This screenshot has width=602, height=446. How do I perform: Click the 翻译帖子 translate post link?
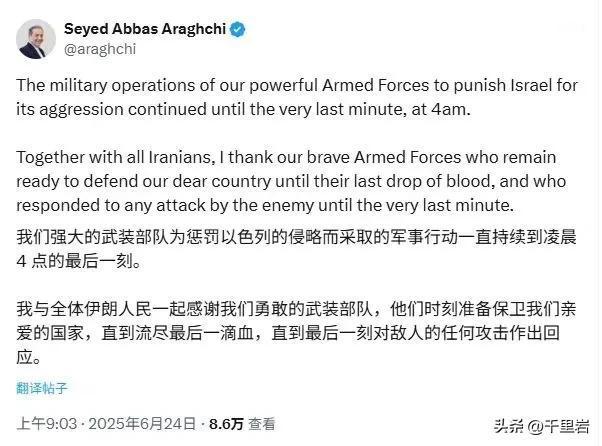[42, 388]
